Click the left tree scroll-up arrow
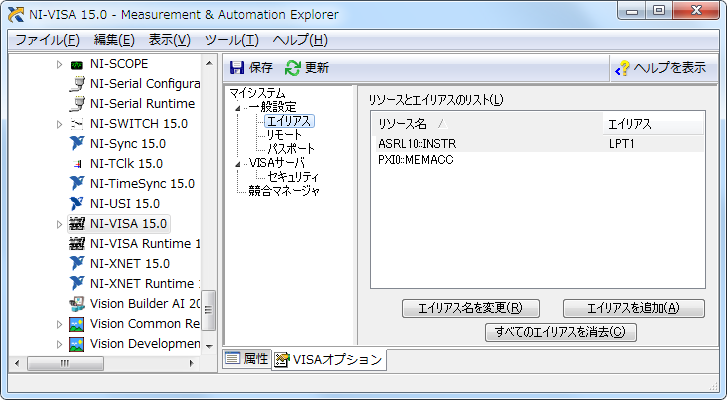Image resolution: width=727 pixels, height=400 pixels. pos(209,63)
